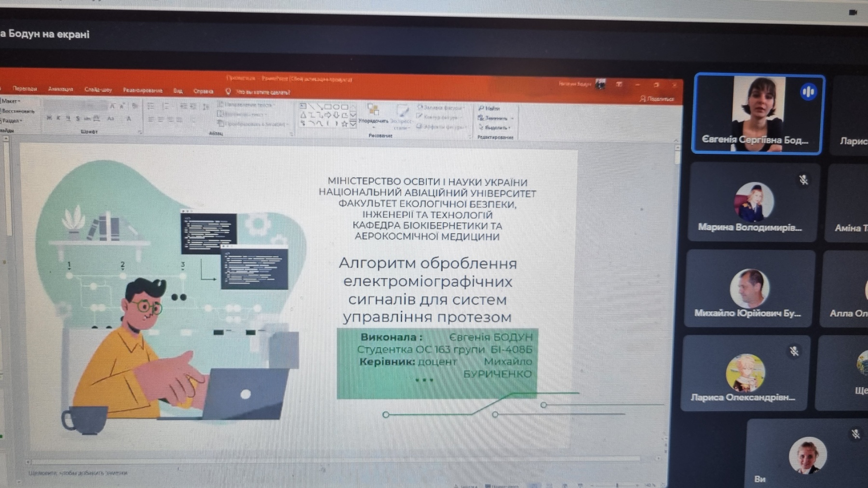Viewport: 868px width, 488px height.
Task: Open the Выделить selection dropdown
Action: [x=495, y=128]
